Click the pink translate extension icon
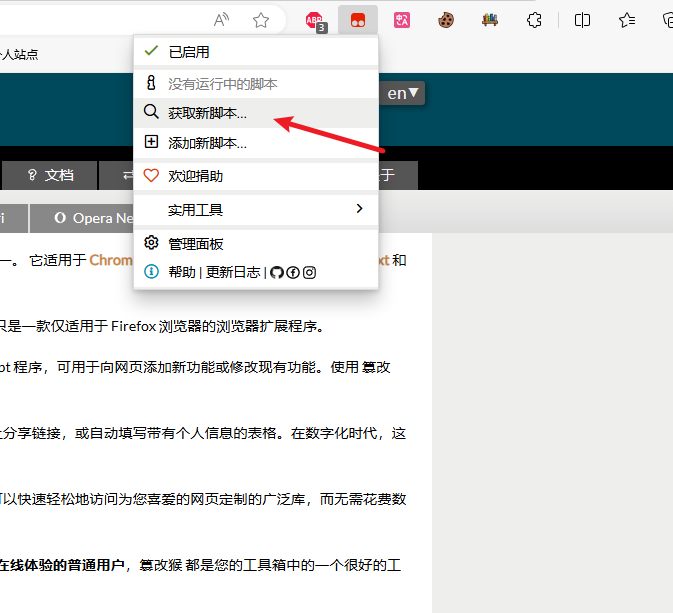Viewport: 673px width, 613px height. tap(402, 20)
